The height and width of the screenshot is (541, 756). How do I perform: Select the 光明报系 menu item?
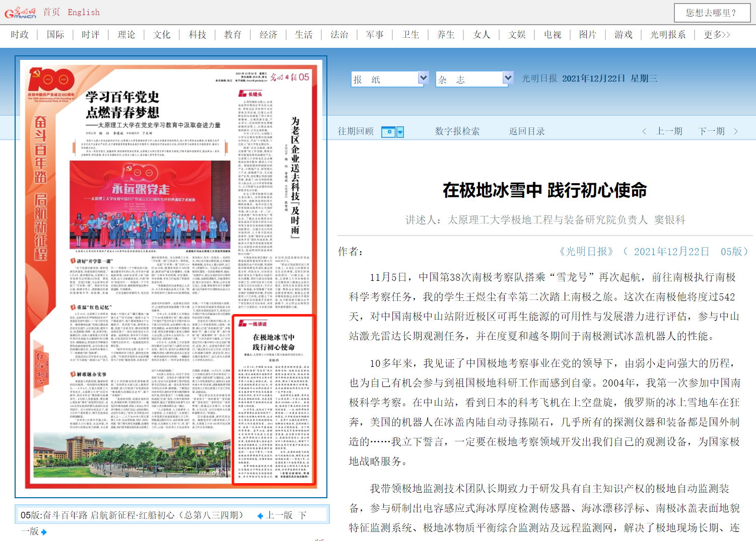click(667, 35)
